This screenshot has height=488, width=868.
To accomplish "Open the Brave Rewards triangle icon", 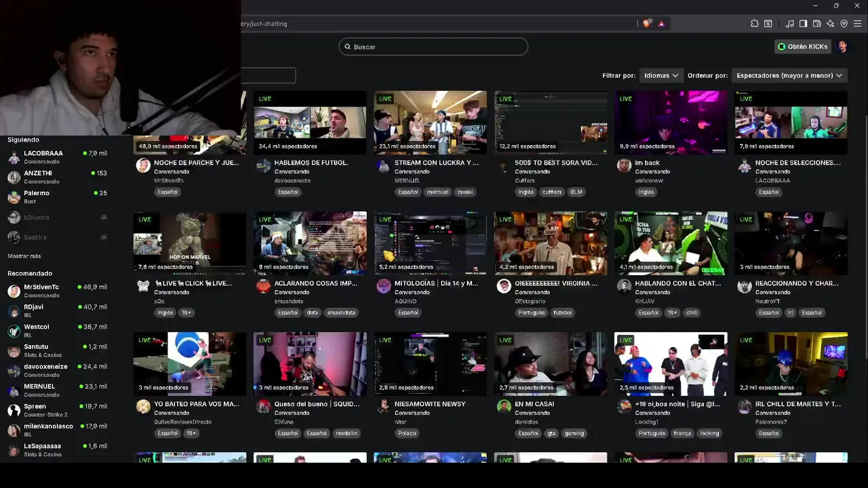I will (661, 23).
